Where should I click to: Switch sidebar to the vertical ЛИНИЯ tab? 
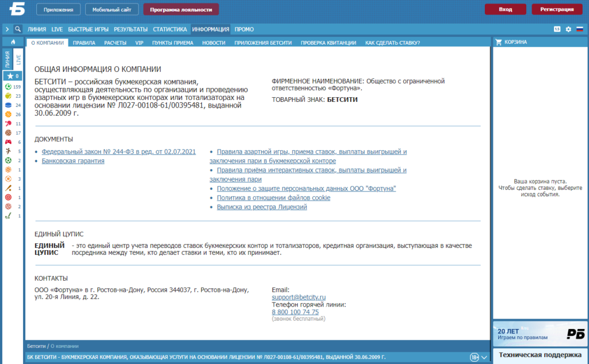[7, 59]
